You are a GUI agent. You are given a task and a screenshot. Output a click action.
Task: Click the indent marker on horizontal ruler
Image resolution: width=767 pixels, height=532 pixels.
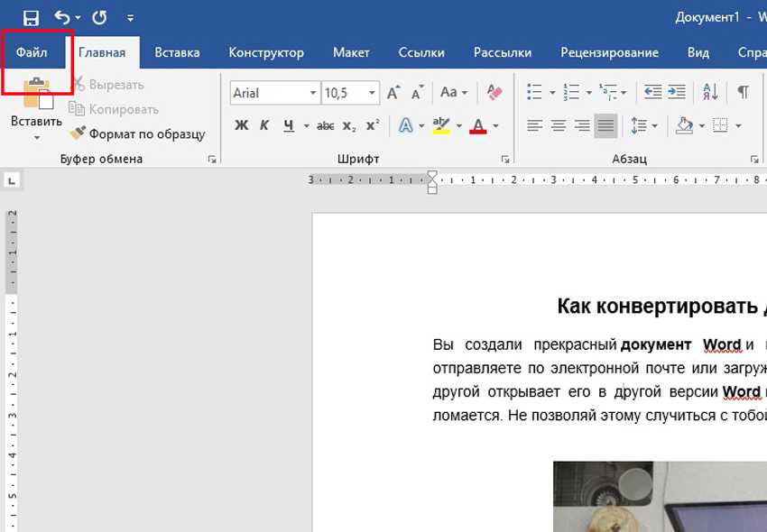(x=432, y=182)
